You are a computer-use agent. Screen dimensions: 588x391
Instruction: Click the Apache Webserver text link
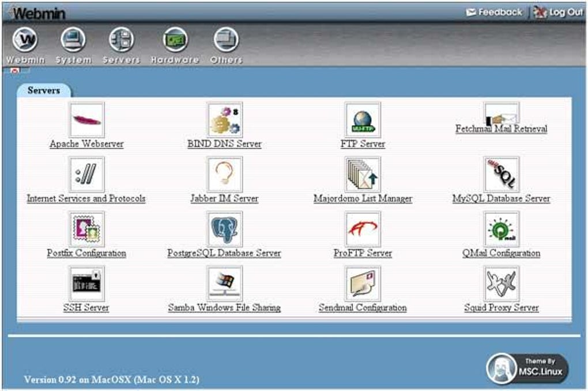point(86,144)
